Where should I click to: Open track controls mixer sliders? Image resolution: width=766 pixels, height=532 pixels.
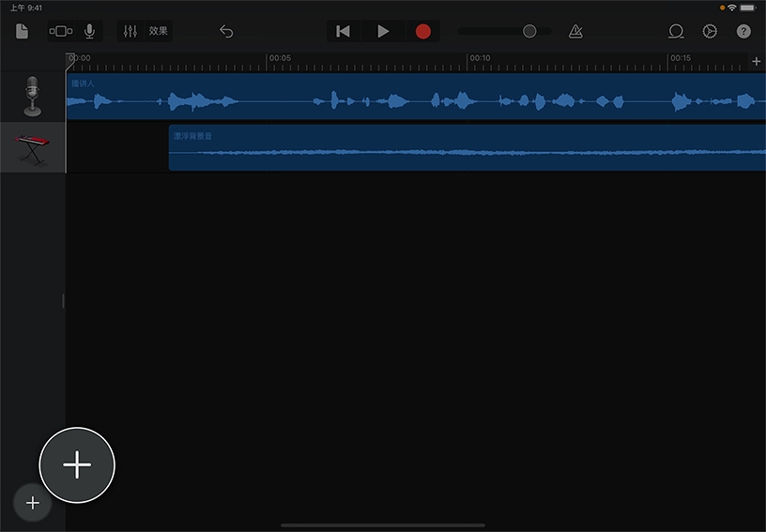[x=130, y=31]
